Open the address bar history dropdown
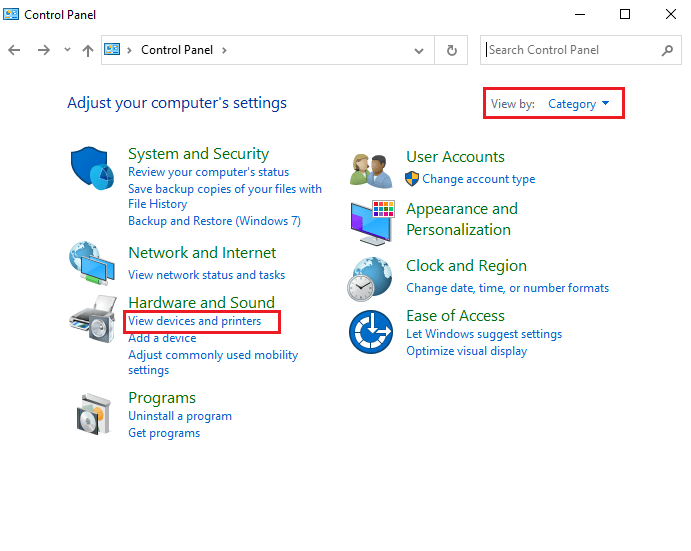 click(x=419, y=50)
